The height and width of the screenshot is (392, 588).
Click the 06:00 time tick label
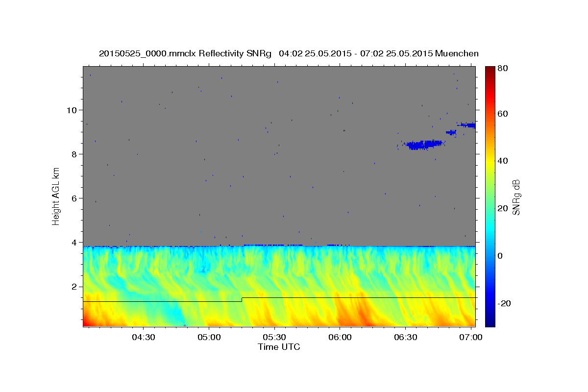[x=340, y=337]
